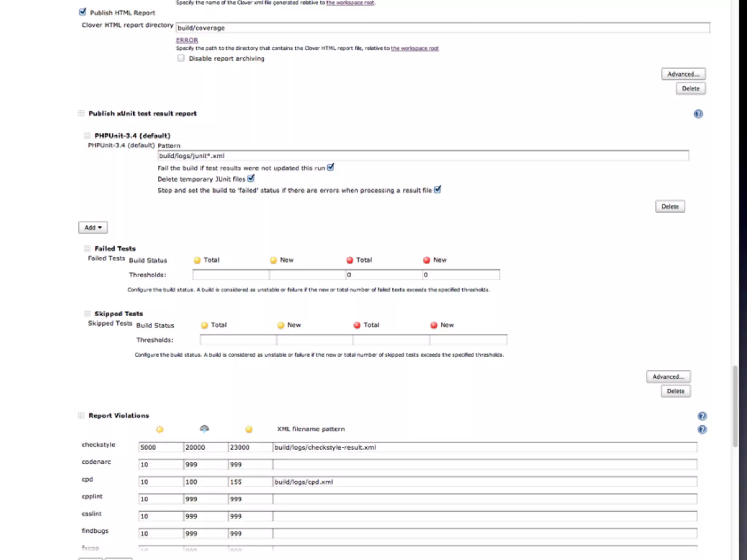The height and width of the screenshot is (560, 747).
Task: Click the page vertical scrollbar thumb
Action: tap(735, 406)
